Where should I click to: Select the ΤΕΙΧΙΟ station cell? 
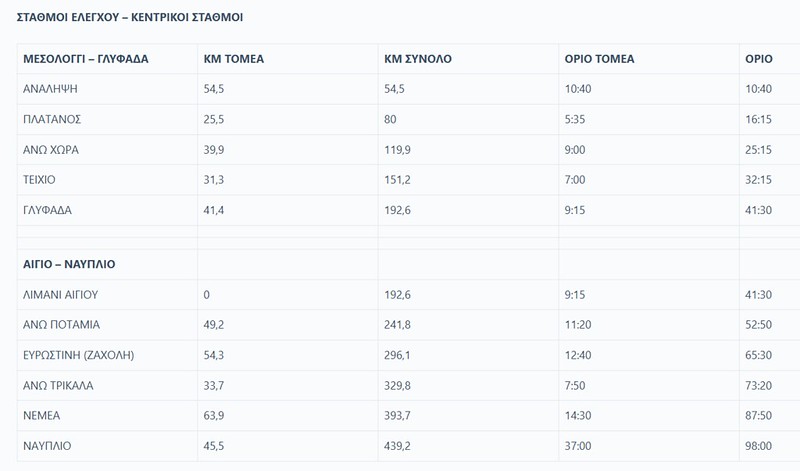pos(40,180)
